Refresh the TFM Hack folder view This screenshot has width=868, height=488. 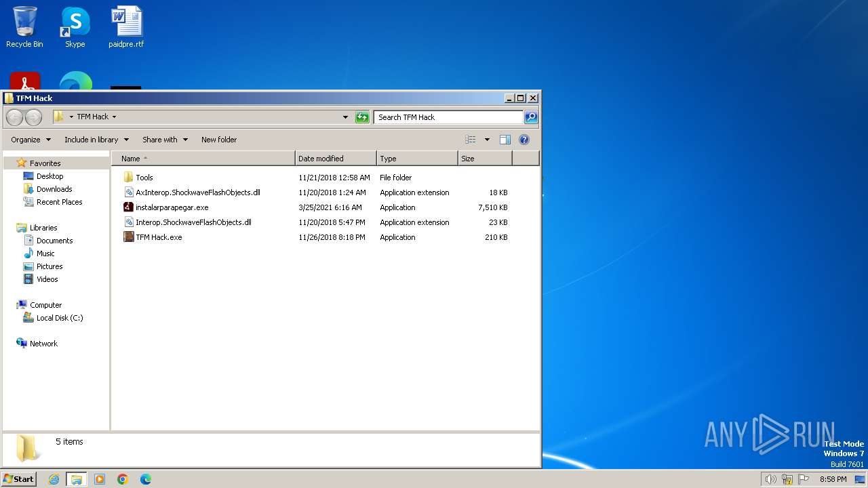point(363,117)
